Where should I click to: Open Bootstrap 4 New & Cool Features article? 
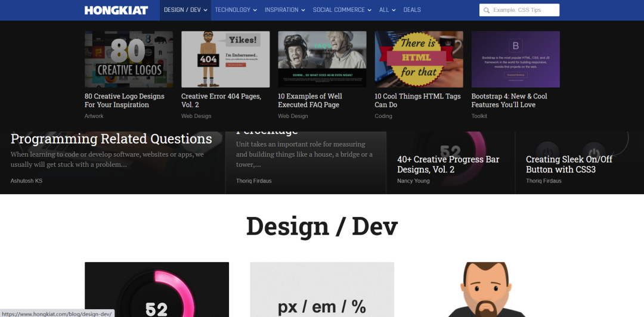[509, 101]
